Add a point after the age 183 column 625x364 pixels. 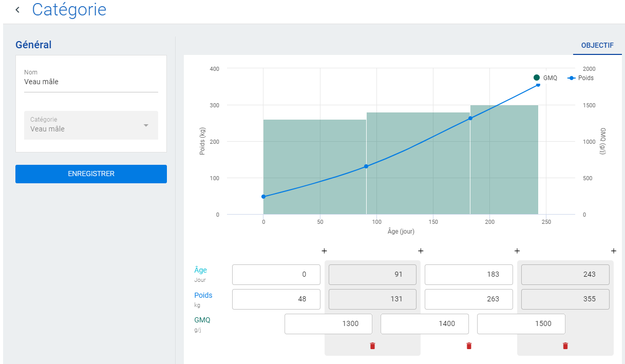click(517, 251)
